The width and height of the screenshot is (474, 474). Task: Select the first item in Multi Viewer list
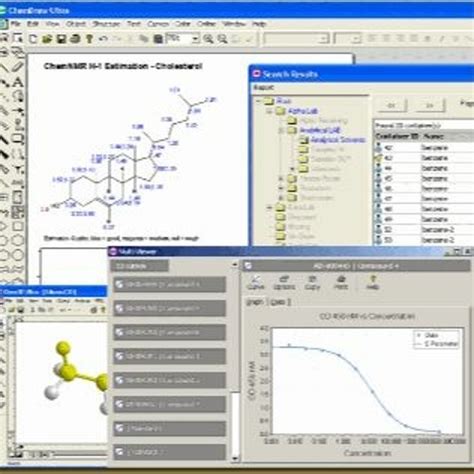point(169,285)
